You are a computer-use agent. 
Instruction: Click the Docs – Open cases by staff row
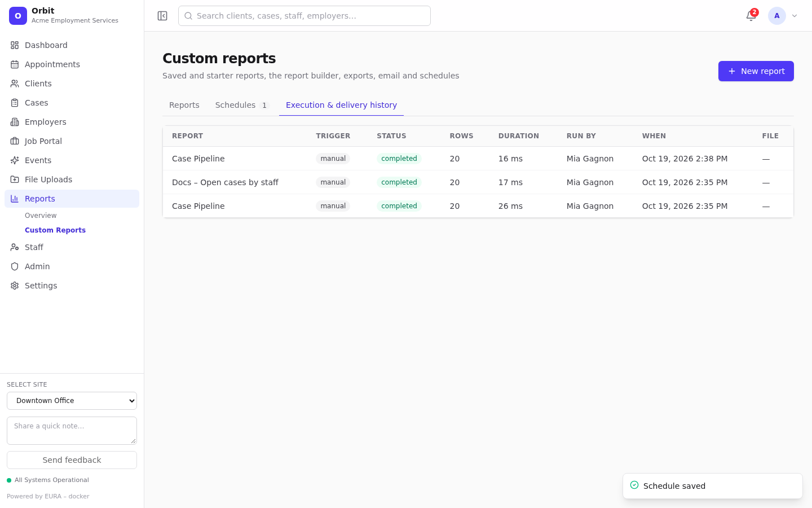tap(478, 182)
